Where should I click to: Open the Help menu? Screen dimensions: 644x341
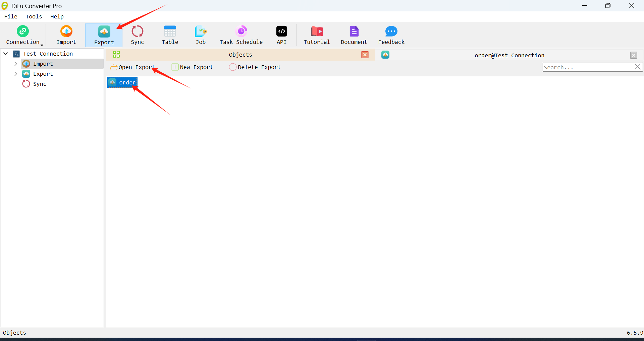(57, 16)
